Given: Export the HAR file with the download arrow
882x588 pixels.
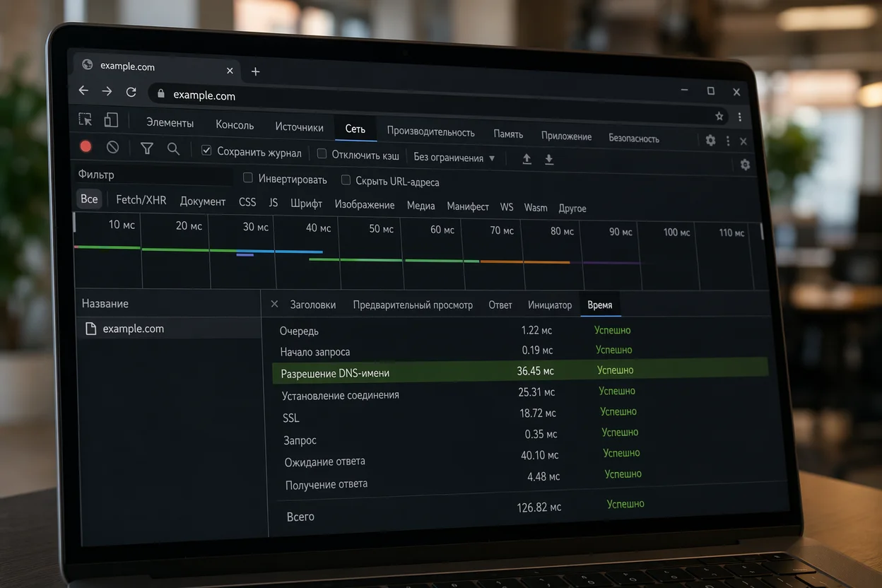Looking at the screenshot, I should [x=549, y=160].
